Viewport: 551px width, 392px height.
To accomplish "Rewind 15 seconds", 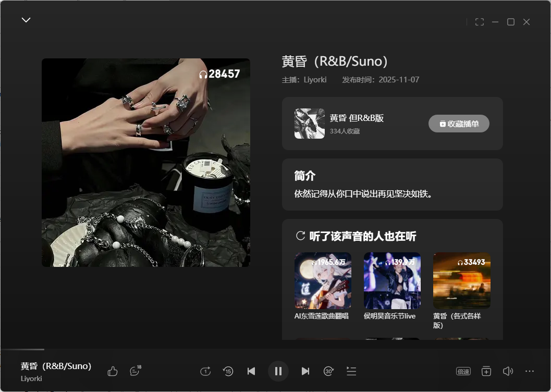I will click(228, 371).
